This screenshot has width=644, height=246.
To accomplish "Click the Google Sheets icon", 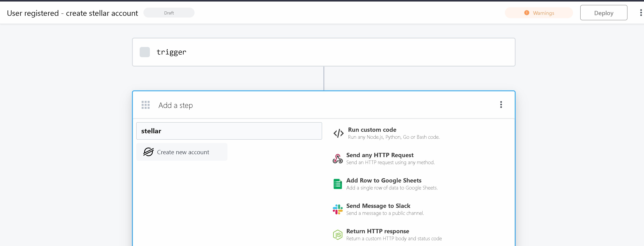I will coord(337,184).
